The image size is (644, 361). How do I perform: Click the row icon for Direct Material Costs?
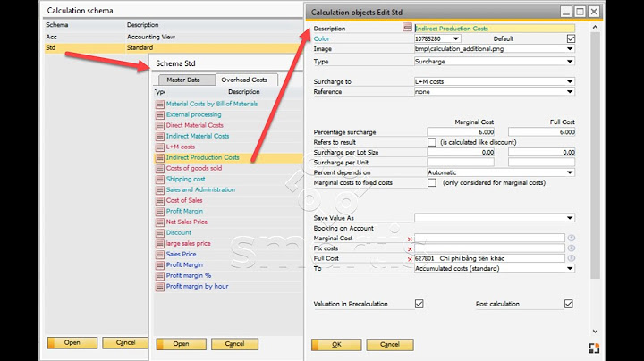[160, 125]
